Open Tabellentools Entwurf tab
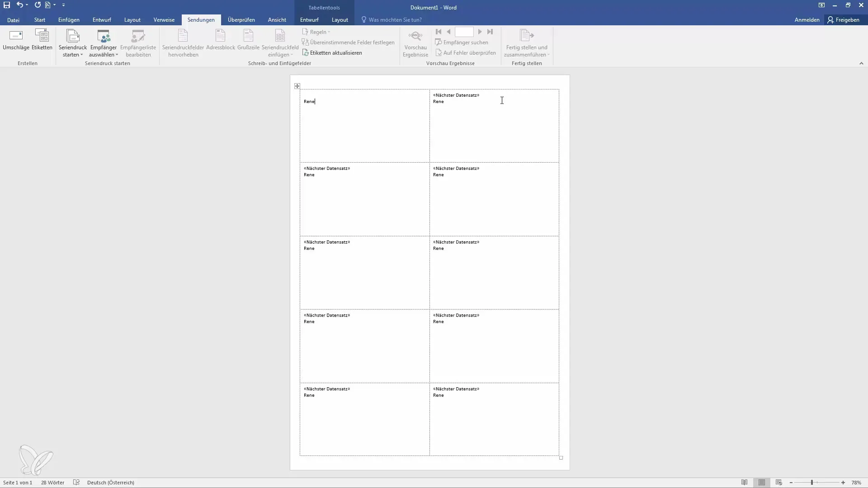 [309, 20]
